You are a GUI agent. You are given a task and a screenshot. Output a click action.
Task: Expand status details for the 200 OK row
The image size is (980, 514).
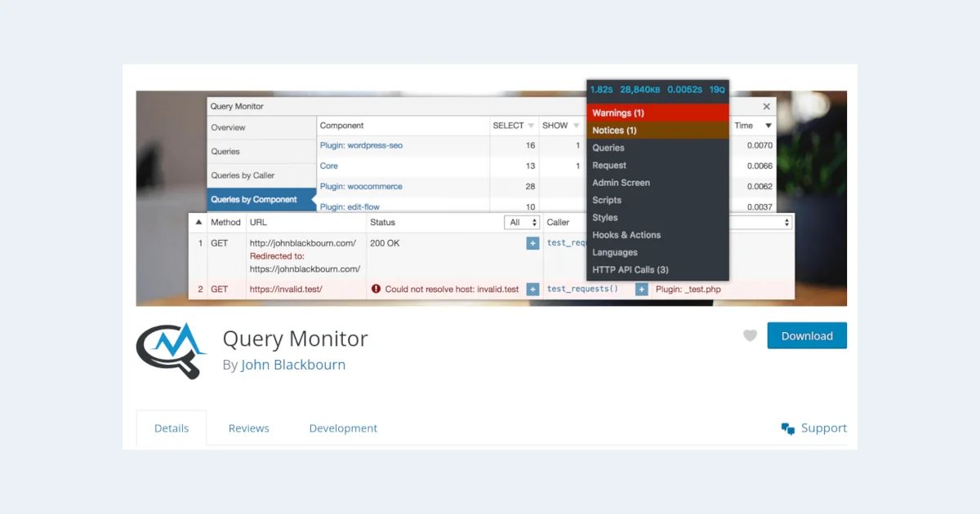click(x=532, y=243)
